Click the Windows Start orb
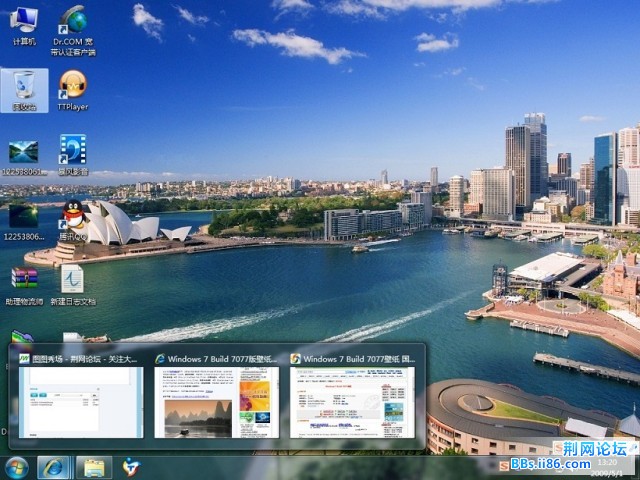640x480 pixels. [x=17, y=467]
